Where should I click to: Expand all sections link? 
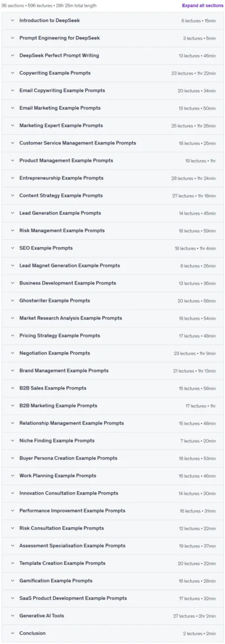[x=203, y=6]
